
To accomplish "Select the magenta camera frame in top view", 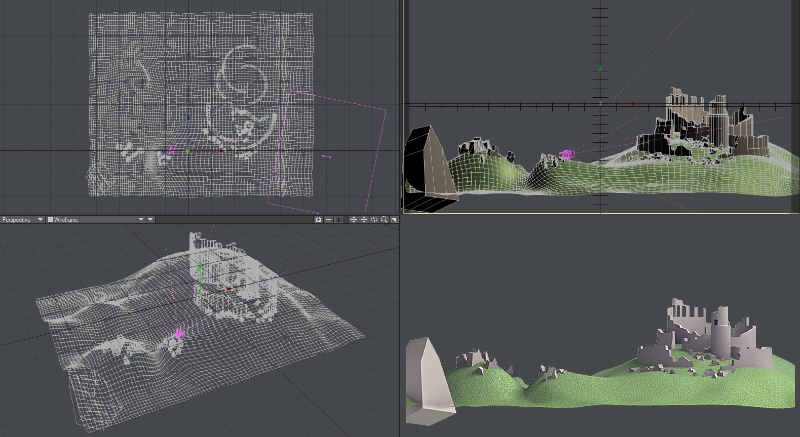I will point(381,150).
